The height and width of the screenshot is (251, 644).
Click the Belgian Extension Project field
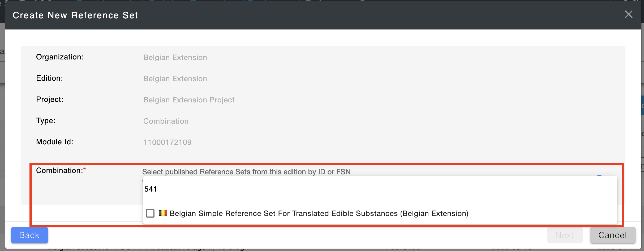tap(189, 100)
